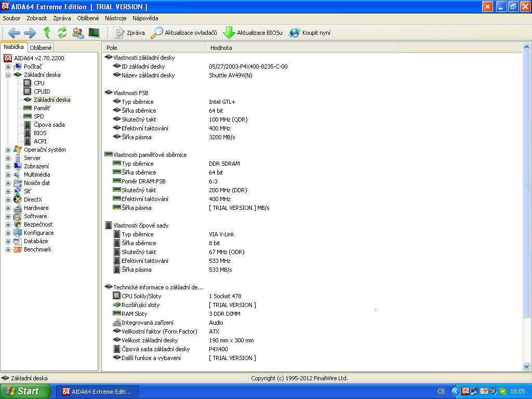Click the scroll down arrow in the details pane
Viewport: 532px width, 399px height.
pyautogui.click(x=527, y=366)
